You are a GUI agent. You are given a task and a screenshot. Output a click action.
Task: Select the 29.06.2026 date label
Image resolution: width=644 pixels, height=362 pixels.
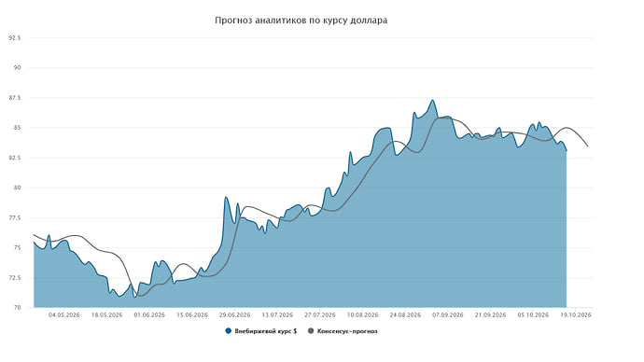tap(235, 315)
